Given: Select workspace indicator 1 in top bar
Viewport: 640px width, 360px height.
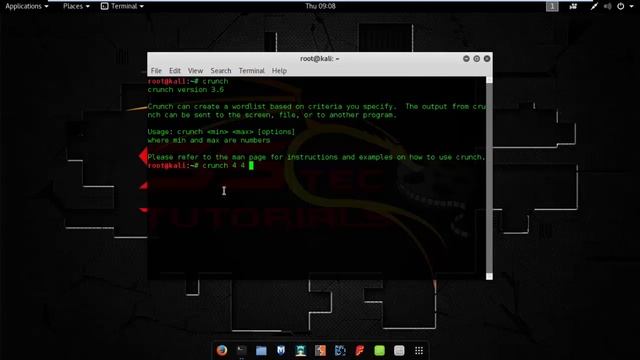Looking at the screenshot, I should (552, 6).
